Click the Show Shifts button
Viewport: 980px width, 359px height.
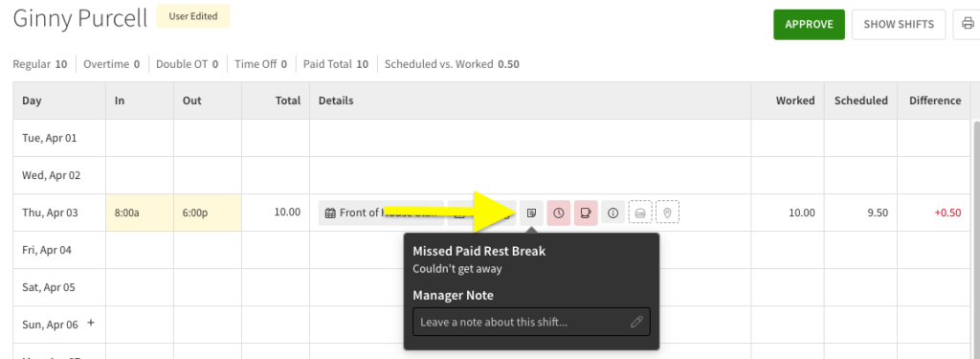[x=899, y=24]
